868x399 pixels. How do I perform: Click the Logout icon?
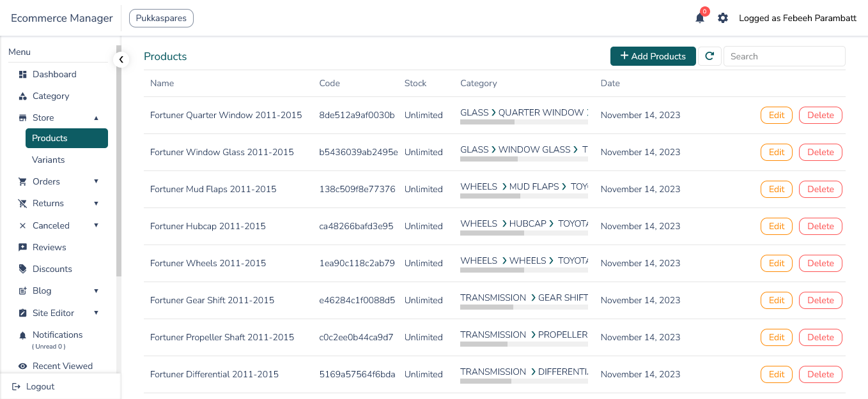tap(17, 387)
